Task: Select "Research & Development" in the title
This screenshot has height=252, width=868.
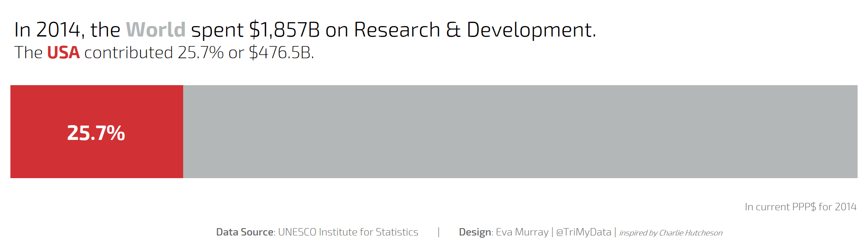Action: click(x=474, y=30)
